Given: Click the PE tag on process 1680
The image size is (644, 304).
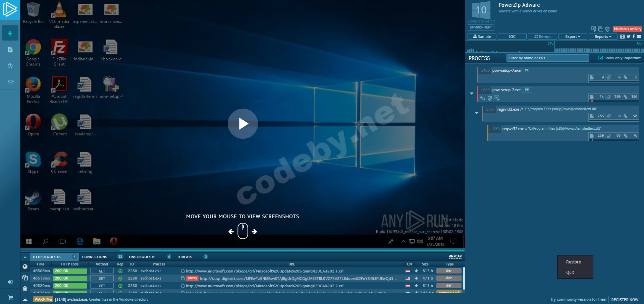Looking at the screenshot, I should (x=527, y=90).
